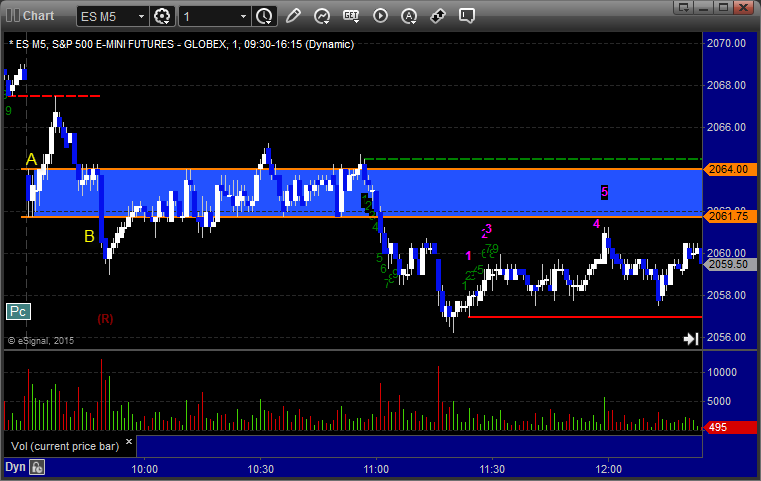The height and width of the screenshot is (481, 761).
Task: Click the 2070.00 price axis label
Action: click(726, 43)
